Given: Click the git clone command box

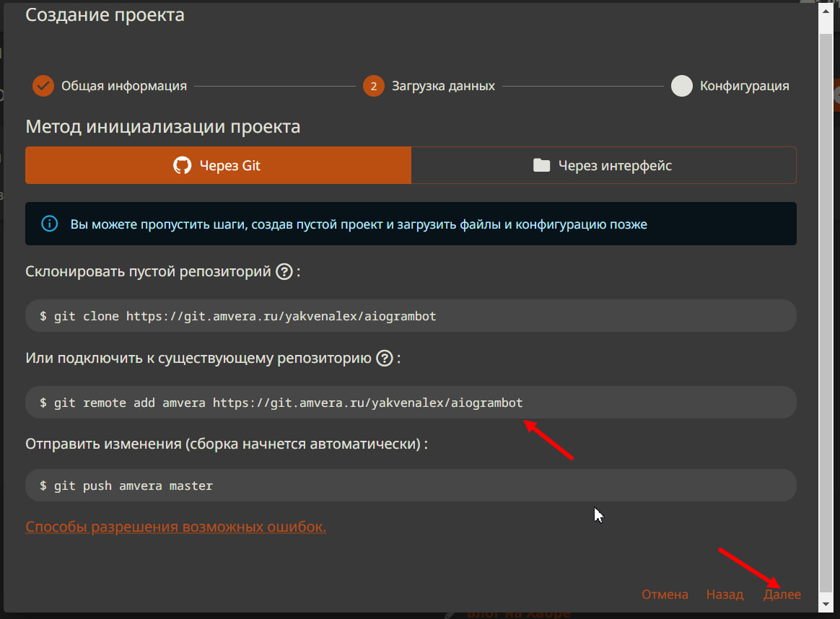Looking at the screenshot, I should [411, 316].
